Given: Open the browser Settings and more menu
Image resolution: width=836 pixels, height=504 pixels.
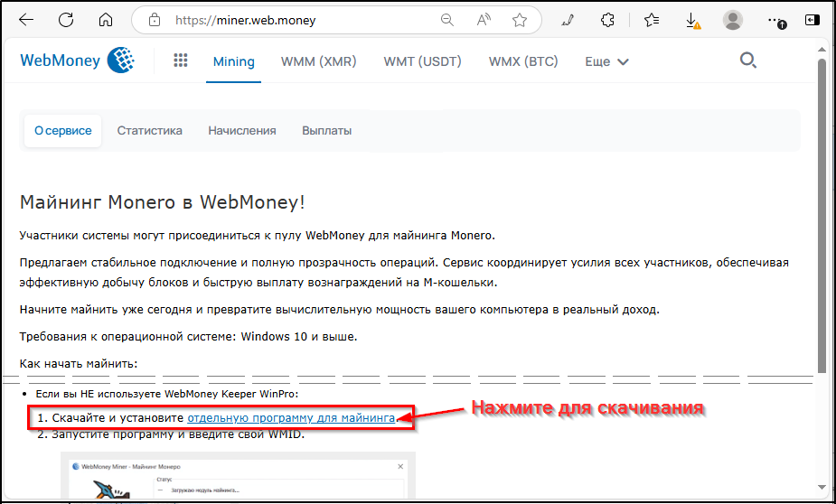Looking at the screenshot, I should point(775,21).
